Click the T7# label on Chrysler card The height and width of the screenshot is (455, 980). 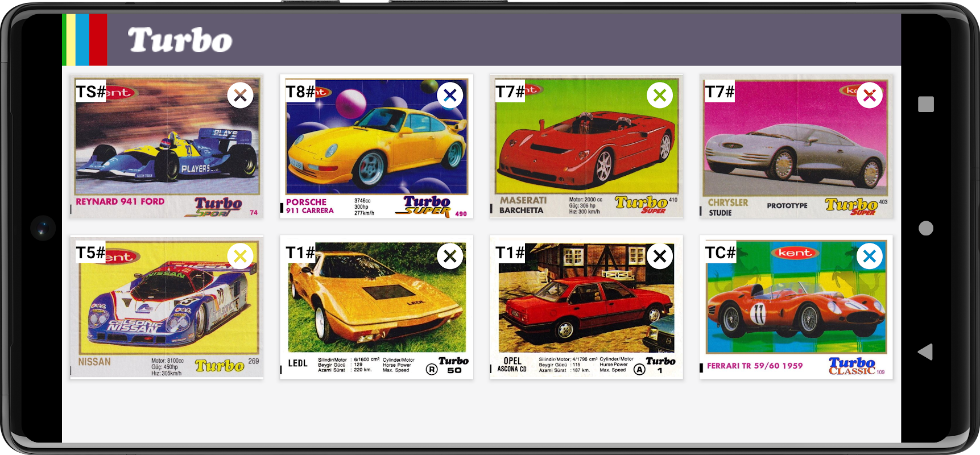[720, 92]
